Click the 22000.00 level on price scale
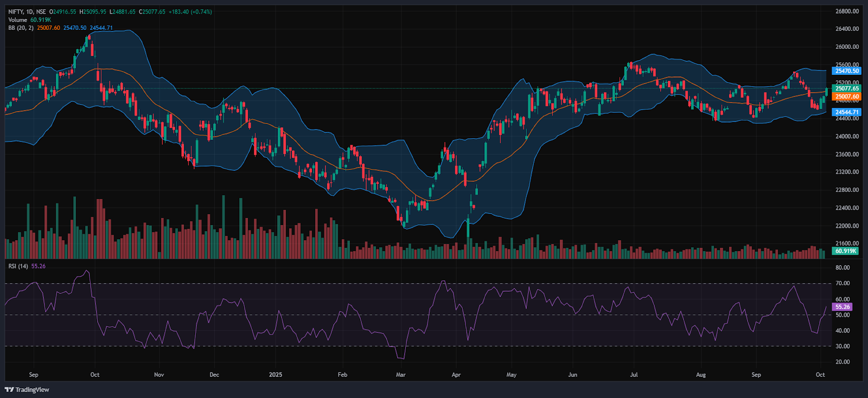The height and width of the screenshot is (398, 868). pyautogui.click(x=847, y=226)
